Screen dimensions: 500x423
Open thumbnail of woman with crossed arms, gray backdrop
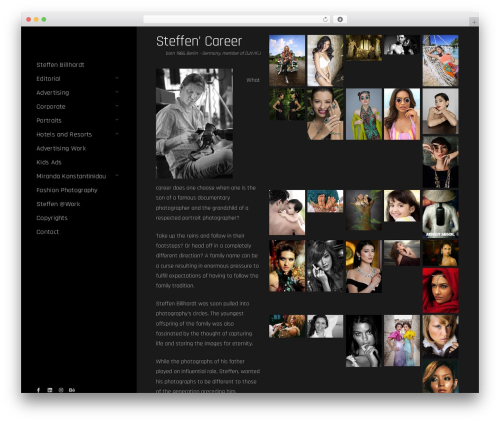pyautogui.click(x=440, y=111)
